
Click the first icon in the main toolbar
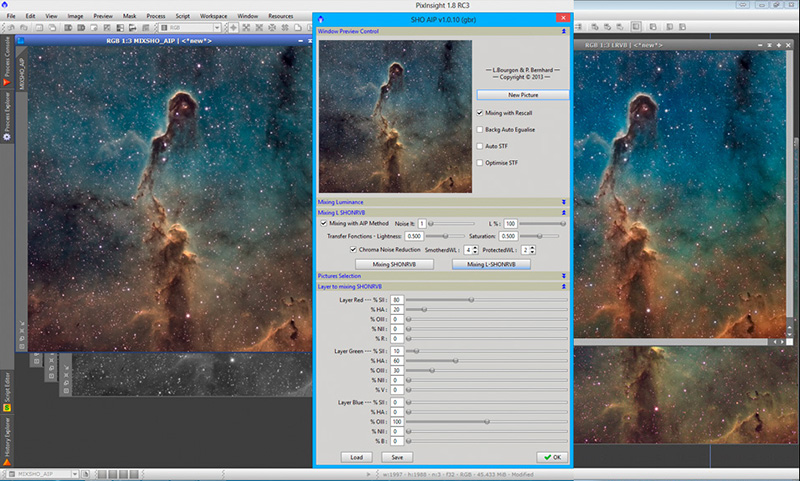[x=10, y=30]
